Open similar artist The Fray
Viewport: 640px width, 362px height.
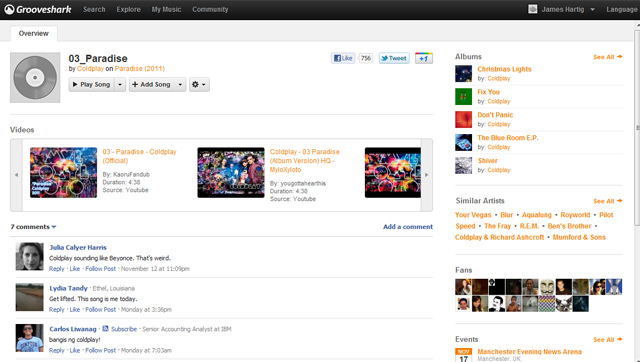coord(497,226)
